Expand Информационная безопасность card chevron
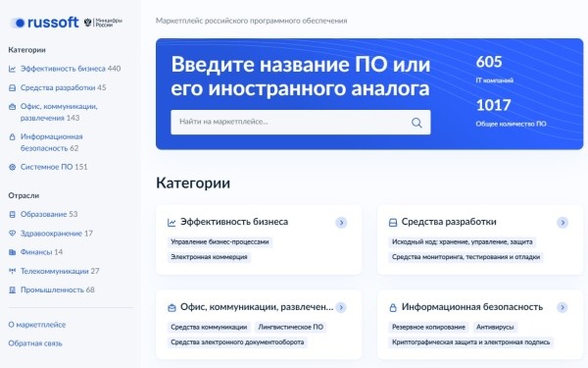588x368 pixels. point(563,307)
